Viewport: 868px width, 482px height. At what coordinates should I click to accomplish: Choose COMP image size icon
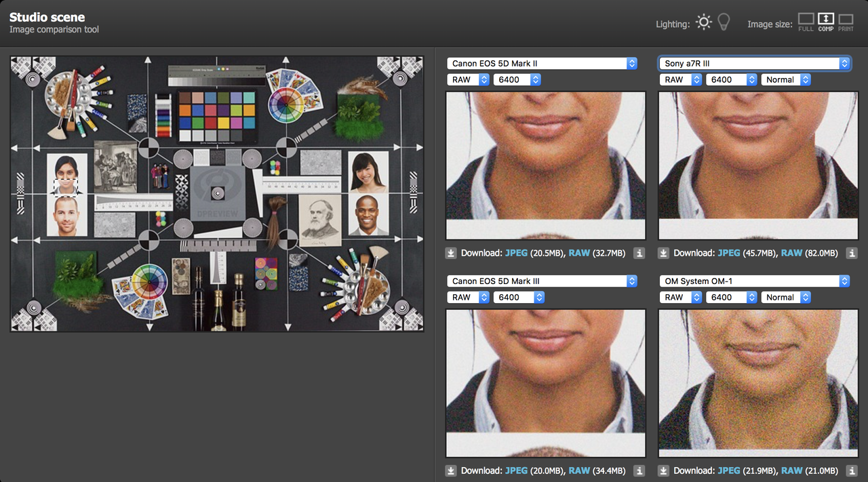point(825,22)
